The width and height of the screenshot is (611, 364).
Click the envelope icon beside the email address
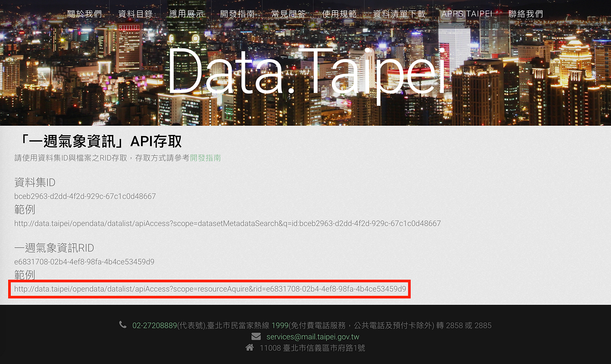[x=255, y=337]
